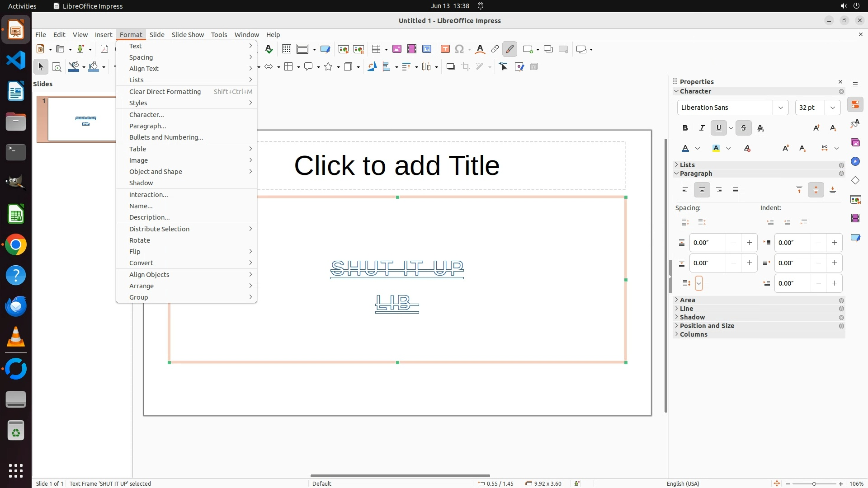Open the Slide Show menu
The height and width of the screenshot is (488, 868).
coord(188,35)
